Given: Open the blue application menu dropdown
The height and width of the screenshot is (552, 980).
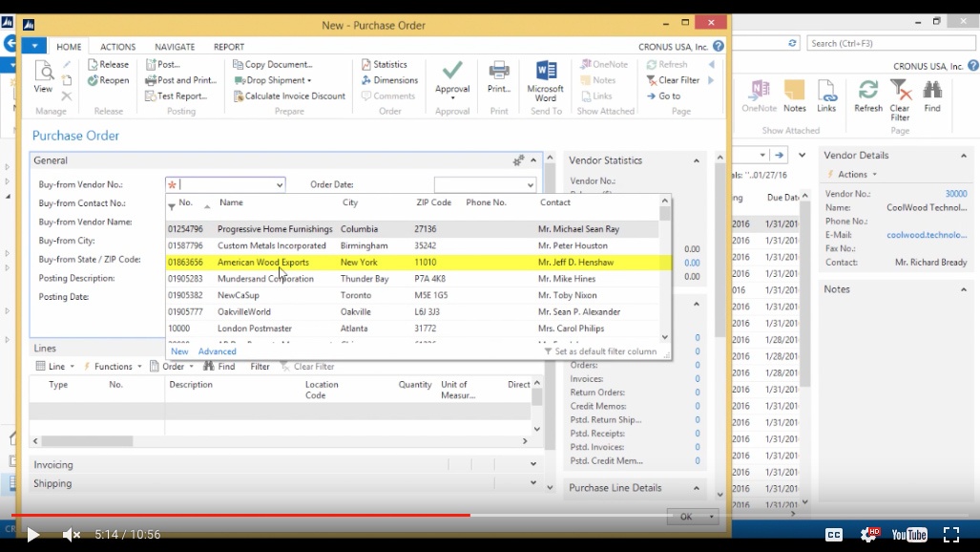Looking at the screenshot, I should click(34, 46).
